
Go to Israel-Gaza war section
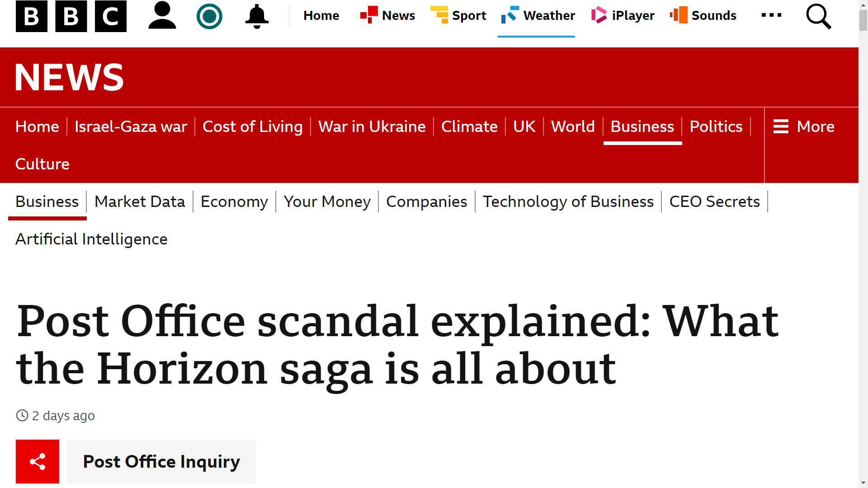[x=131, y=127]
